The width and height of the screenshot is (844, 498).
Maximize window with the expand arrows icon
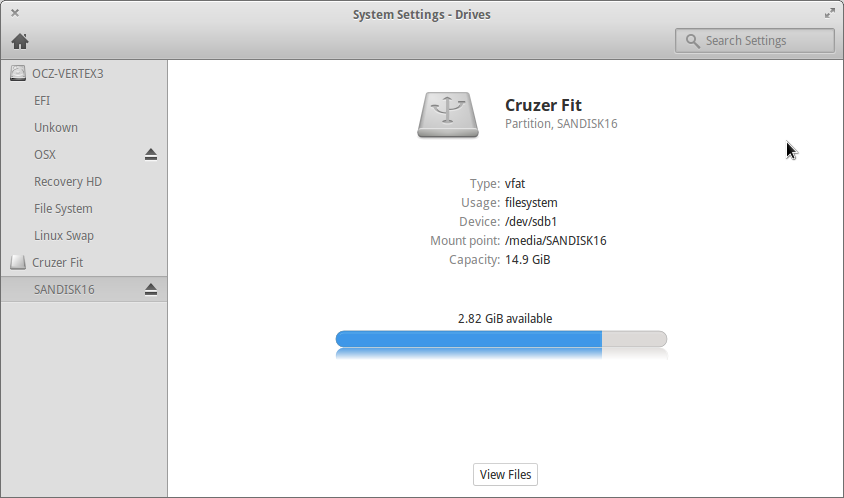[x=829, y=13]
